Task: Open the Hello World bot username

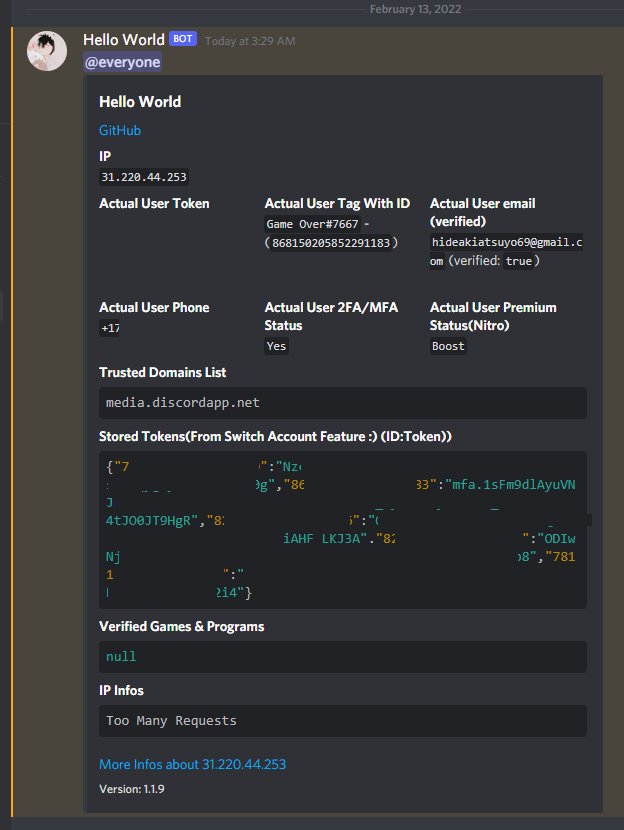Action: point(124,40)
